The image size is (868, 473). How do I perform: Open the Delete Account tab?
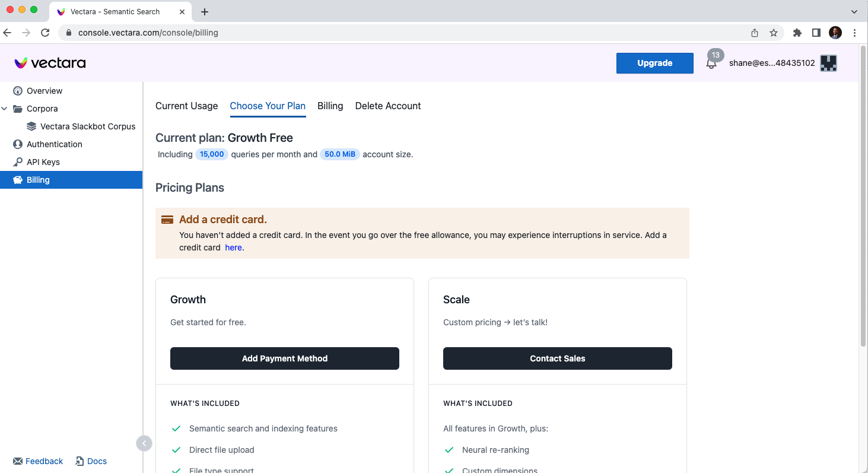(x=387, y=106)
